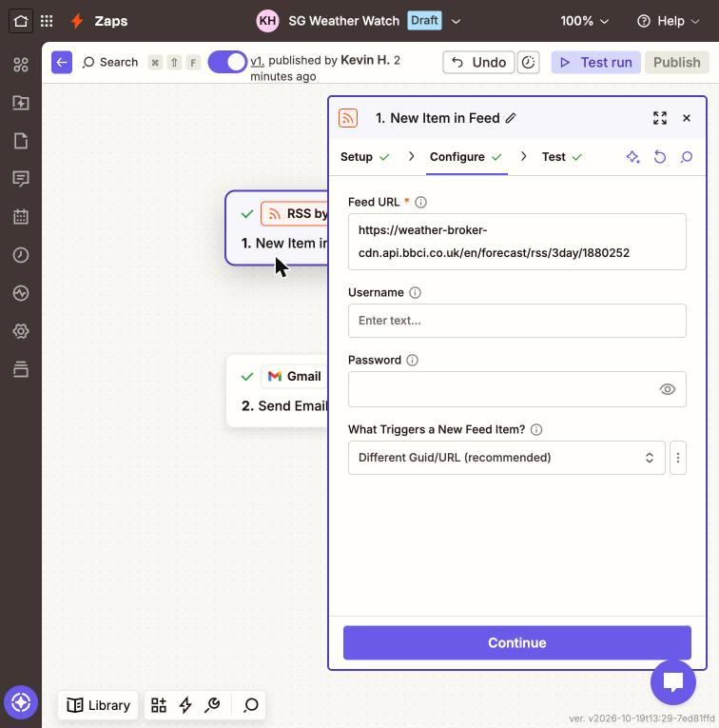Go back with the purple arrow button

(62, 62)
